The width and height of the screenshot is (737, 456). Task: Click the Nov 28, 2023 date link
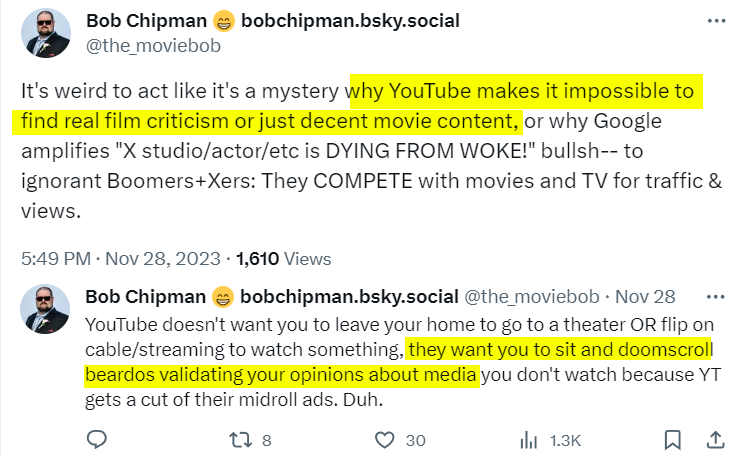coord(161,258)
